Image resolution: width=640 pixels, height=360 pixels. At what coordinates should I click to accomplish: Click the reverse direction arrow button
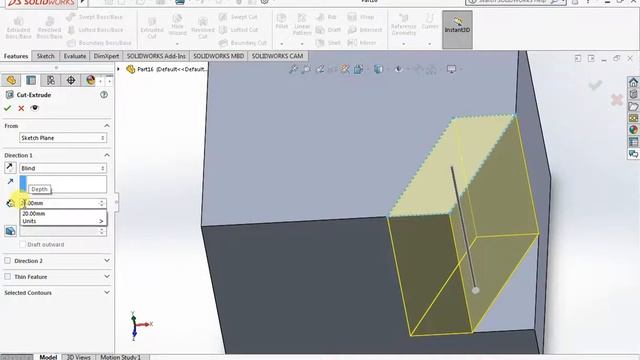(10, 167)
